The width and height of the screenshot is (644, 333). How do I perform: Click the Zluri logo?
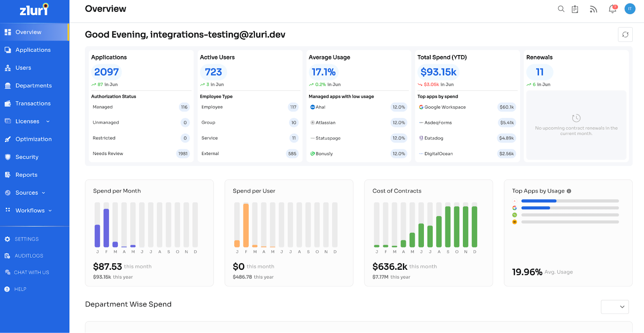point(34,10)
